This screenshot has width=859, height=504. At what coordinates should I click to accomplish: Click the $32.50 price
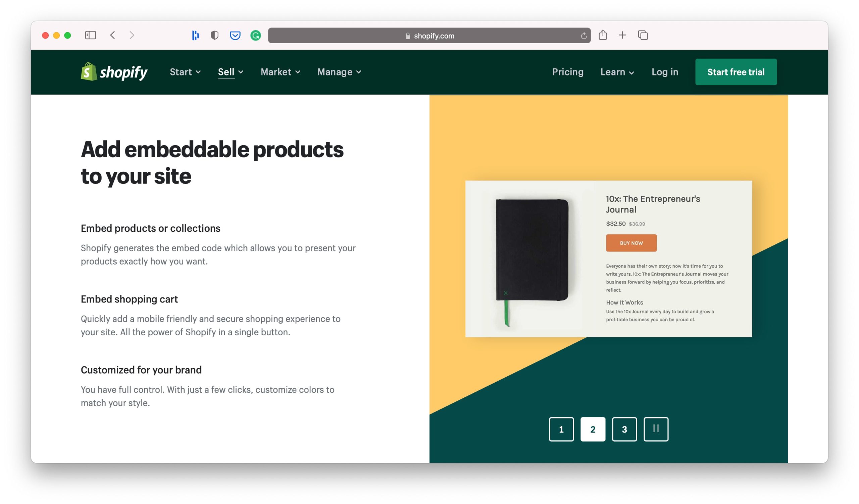point(616,224)
